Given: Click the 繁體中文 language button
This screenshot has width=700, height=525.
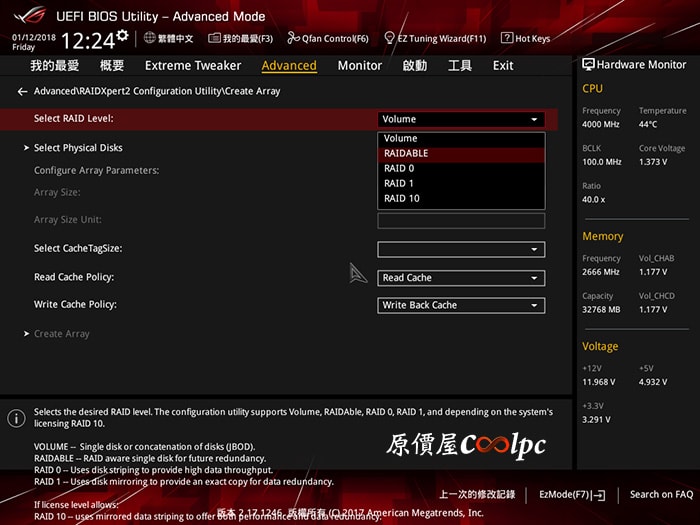Looking at the screenshot, I should coord(175,38).
